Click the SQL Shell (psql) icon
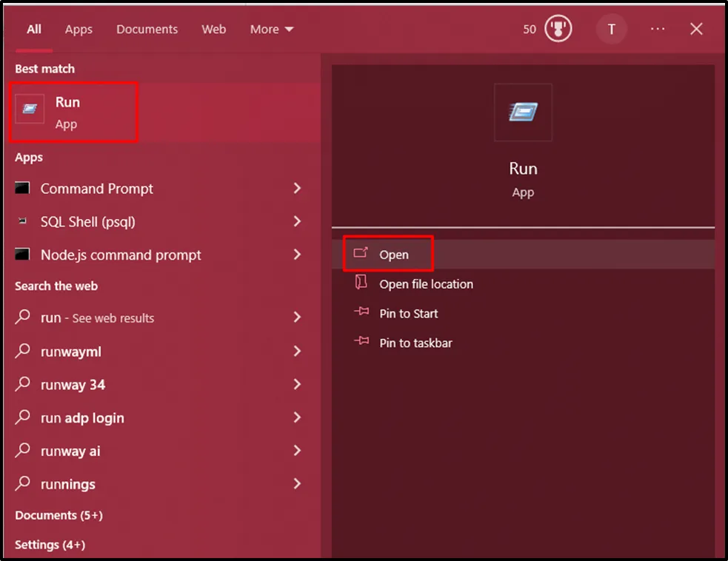728x561 pixels. tap(23, 221)
